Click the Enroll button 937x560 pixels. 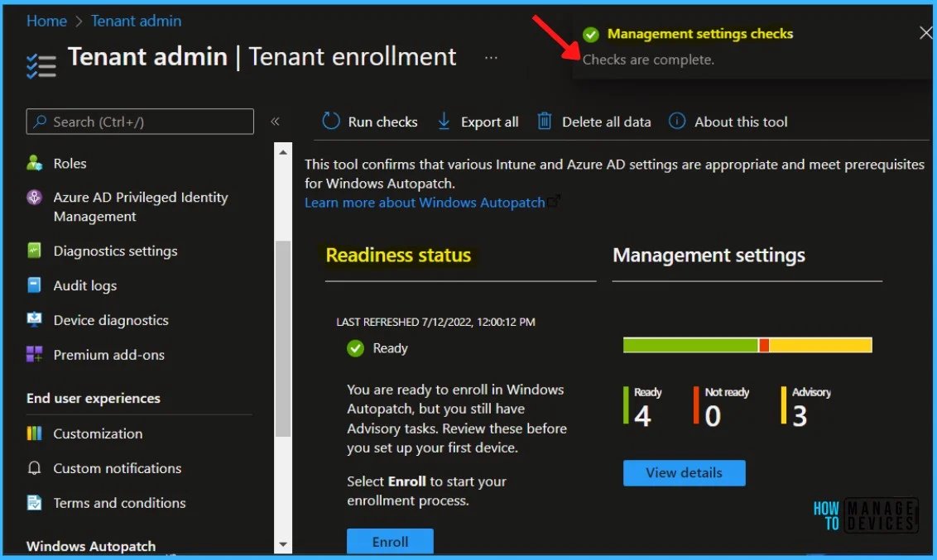[x=390, y=542]
